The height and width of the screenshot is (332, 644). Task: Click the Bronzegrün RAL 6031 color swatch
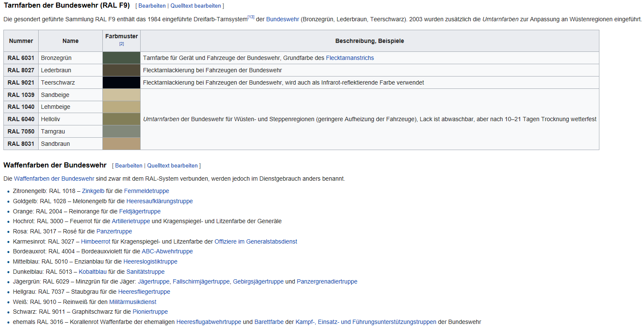coord(121,58)
